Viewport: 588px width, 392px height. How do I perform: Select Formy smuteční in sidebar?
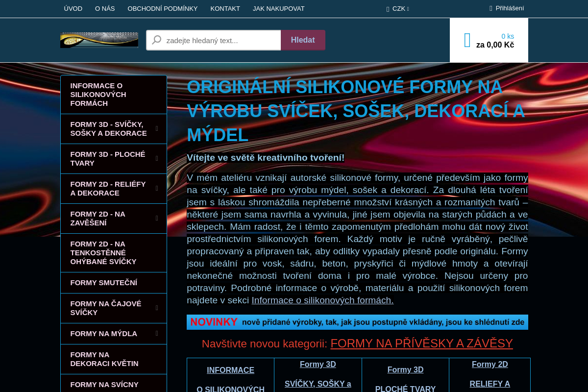(103, 283)
